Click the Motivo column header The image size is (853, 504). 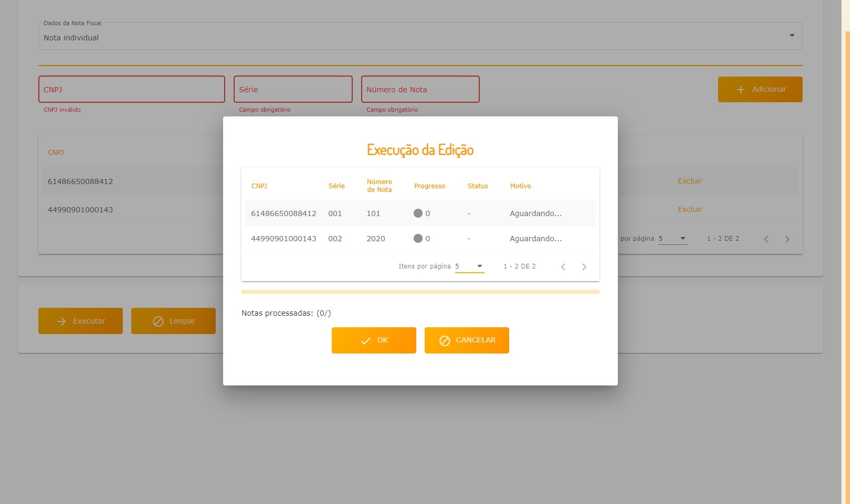click(520, 186)
